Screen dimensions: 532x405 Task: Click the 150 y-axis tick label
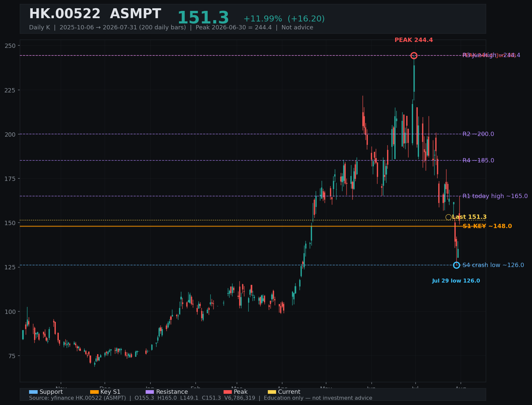click(10, 223)
